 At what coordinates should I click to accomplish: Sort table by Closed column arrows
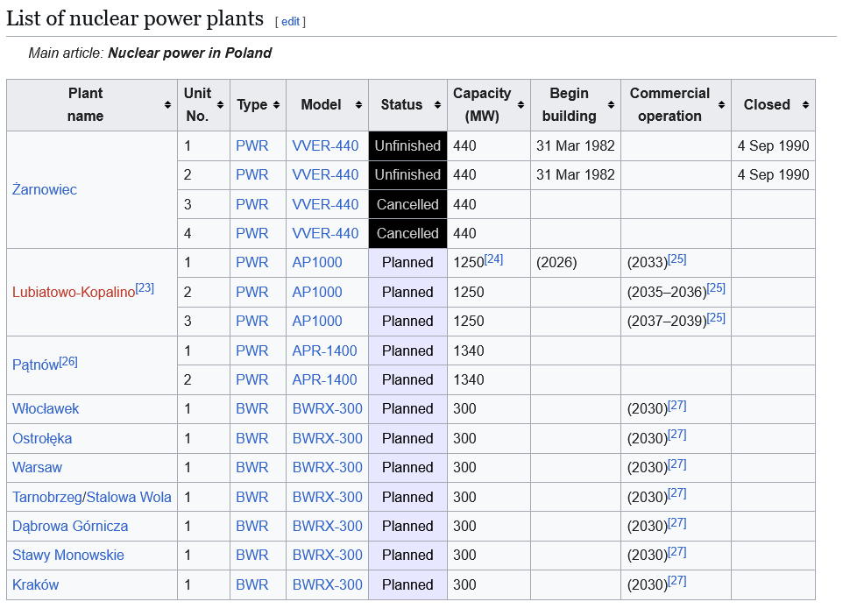point(805,104)
